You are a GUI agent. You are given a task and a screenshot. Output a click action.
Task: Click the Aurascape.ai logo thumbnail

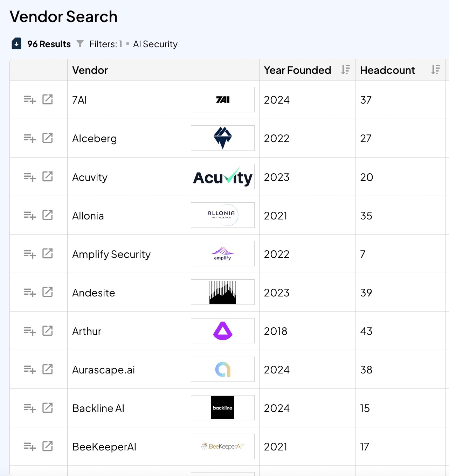(x=223, y=369)
